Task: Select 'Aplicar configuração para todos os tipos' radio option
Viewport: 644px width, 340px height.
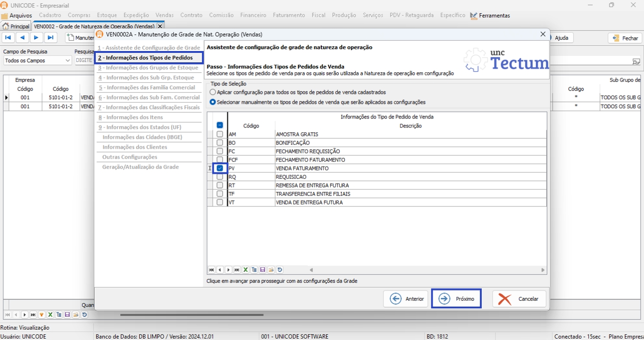Action: [x=213, y=93]
